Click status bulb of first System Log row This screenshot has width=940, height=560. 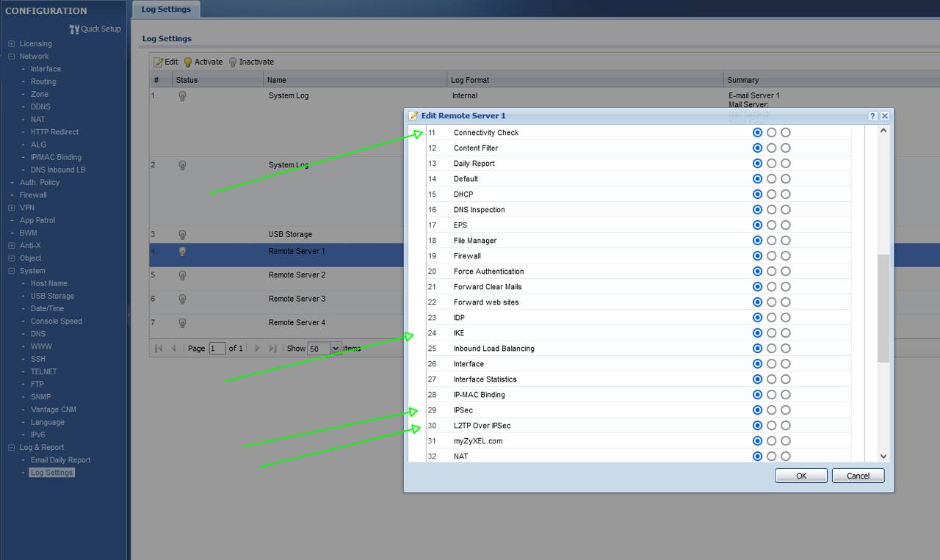point(182,96)
